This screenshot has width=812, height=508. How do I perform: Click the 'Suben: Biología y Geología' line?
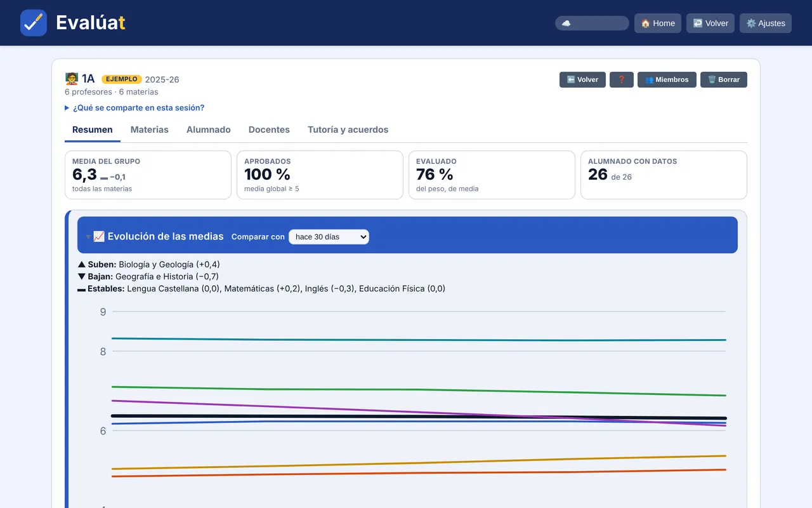point(149,264)
